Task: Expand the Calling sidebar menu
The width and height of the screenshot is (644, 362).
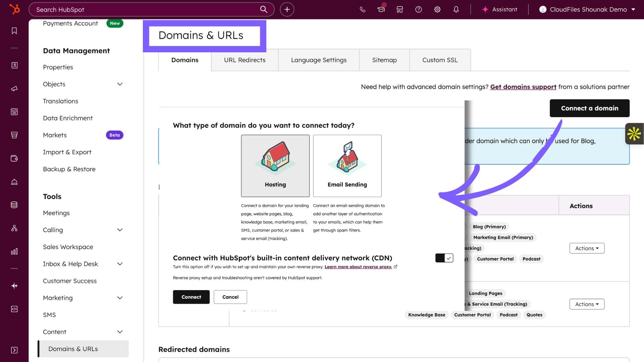Action: pyautogui.click(x=120, y=230)
